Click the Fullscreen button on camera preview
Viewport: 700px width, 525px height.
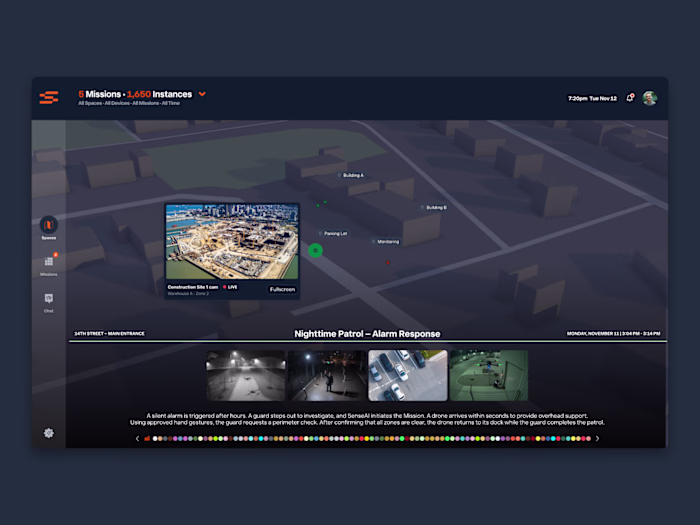click(x=282, y=289)
